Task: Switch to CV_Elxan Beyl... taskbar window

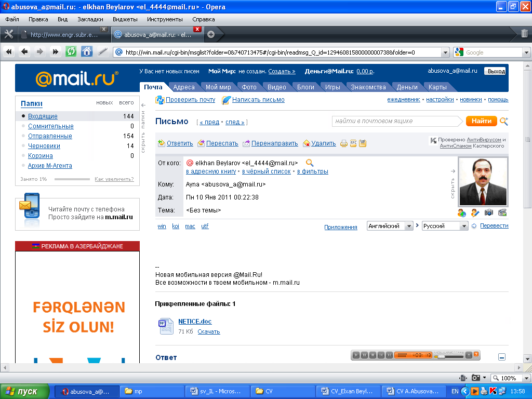Action: [x=348, y=391]
